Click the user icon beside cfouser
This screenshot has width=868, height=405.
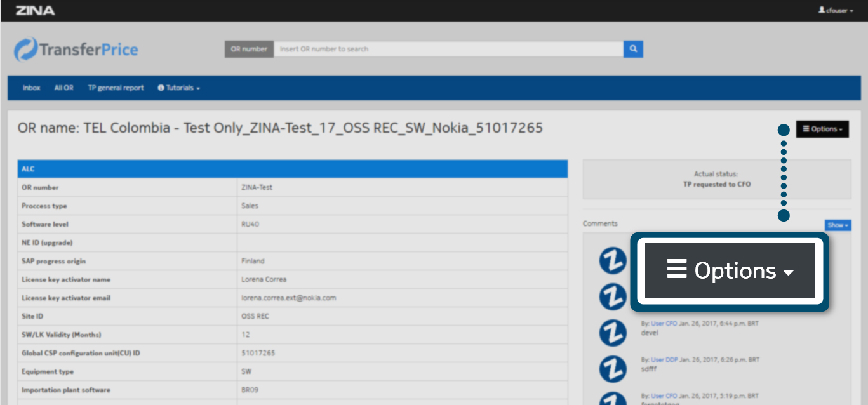point(822,11)
